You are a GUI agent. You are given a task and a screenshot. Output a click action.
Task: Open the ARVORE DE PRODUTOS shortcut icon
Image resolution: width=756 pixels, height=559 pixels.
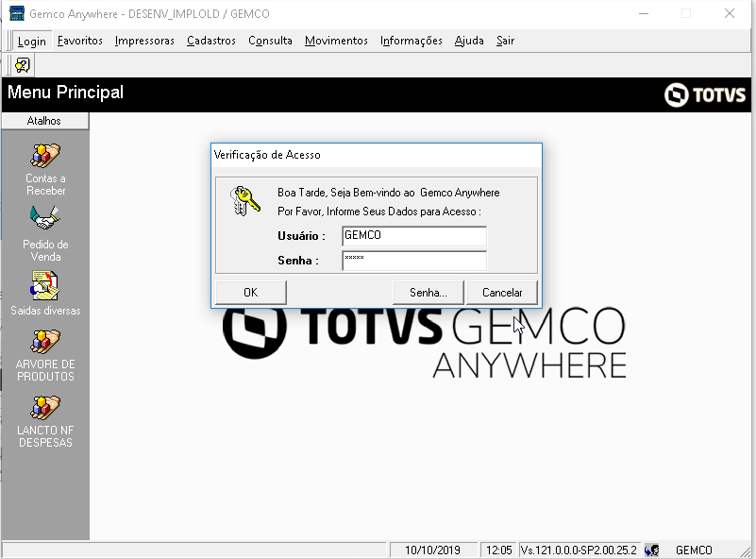45,342
